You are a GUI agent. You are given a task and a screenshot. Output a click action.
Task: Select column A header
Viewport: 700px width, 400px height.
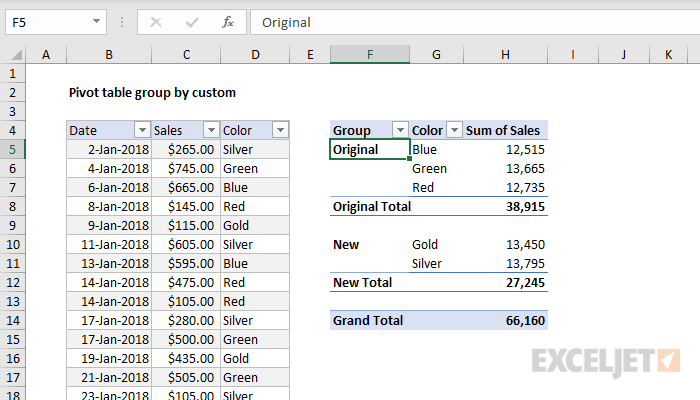(46, 54)
